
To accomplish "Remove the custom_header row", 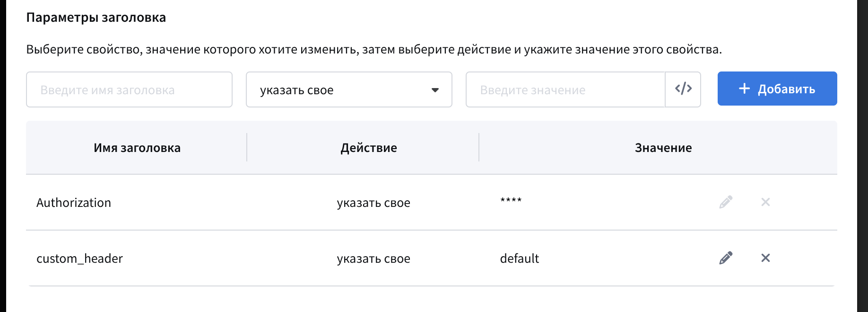I will 765,258.
